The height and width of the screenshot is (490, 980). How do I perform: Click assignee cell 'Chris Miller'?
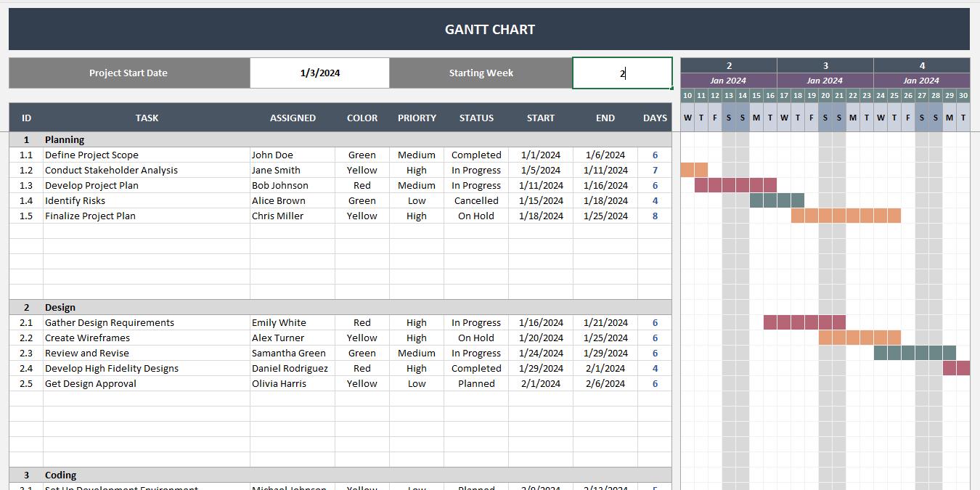[x=293, y=216]
